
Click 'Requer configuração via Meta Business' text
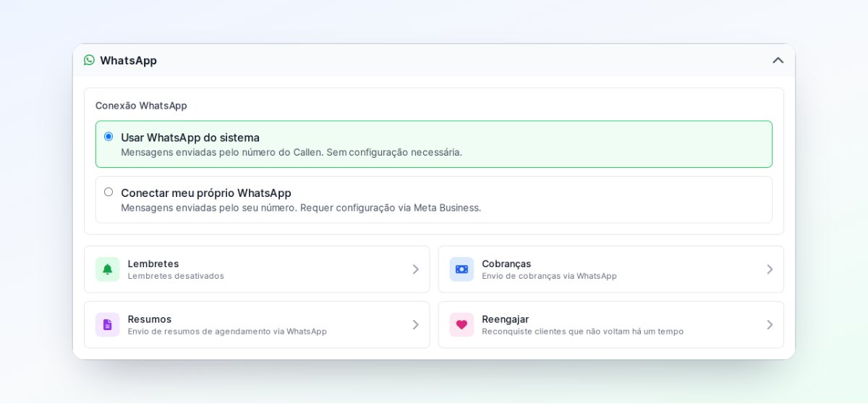click(x=391, y=208)
